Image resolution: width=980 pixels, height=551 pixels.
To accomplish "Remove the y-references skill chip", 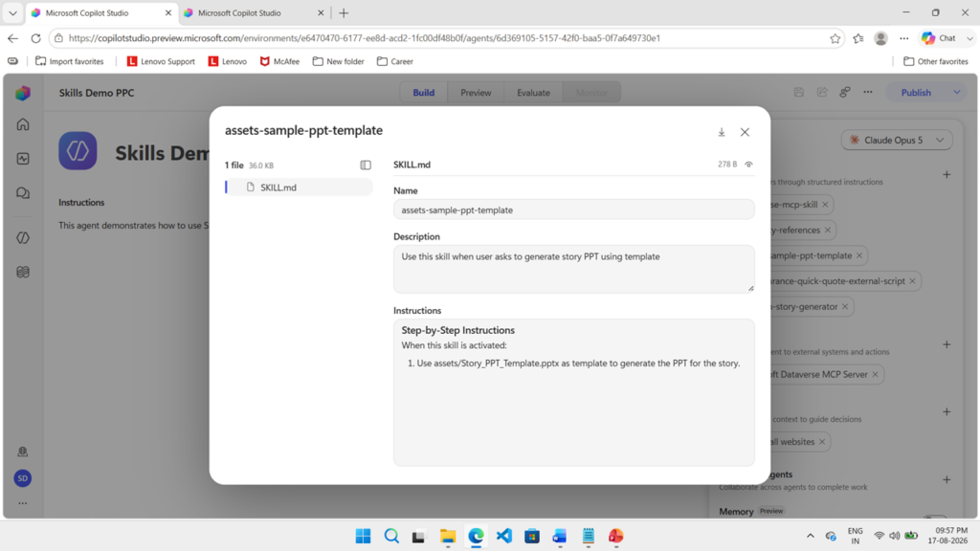I will [x=828, y=230].
